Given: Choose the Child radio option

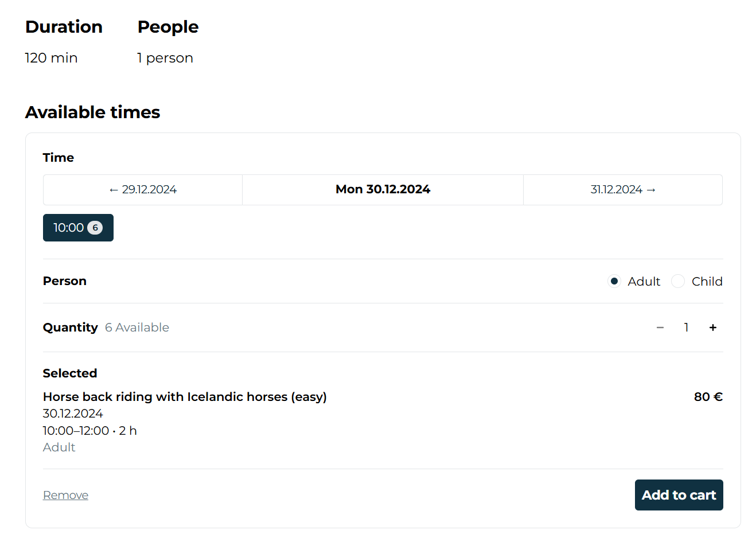Looking at the screenshot, I should click(678, 281).
